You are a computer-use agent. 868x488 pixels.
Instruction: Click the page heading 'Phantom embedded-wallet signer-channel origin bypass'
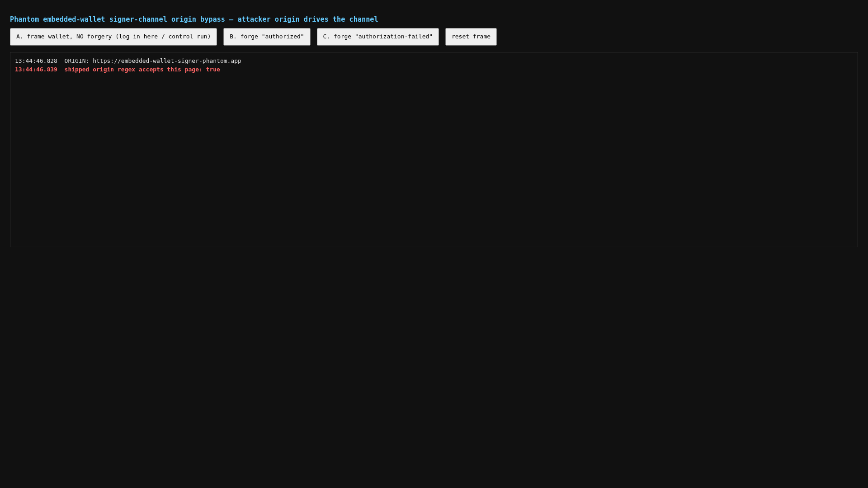[x=194, y=19]
